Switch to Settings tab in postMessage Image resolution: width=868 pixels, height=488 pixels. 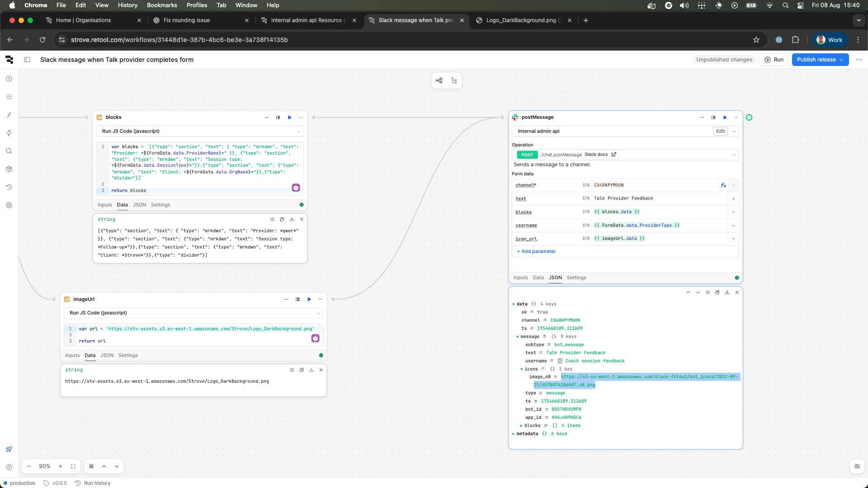pyautogui.click(x=576, y=277)
